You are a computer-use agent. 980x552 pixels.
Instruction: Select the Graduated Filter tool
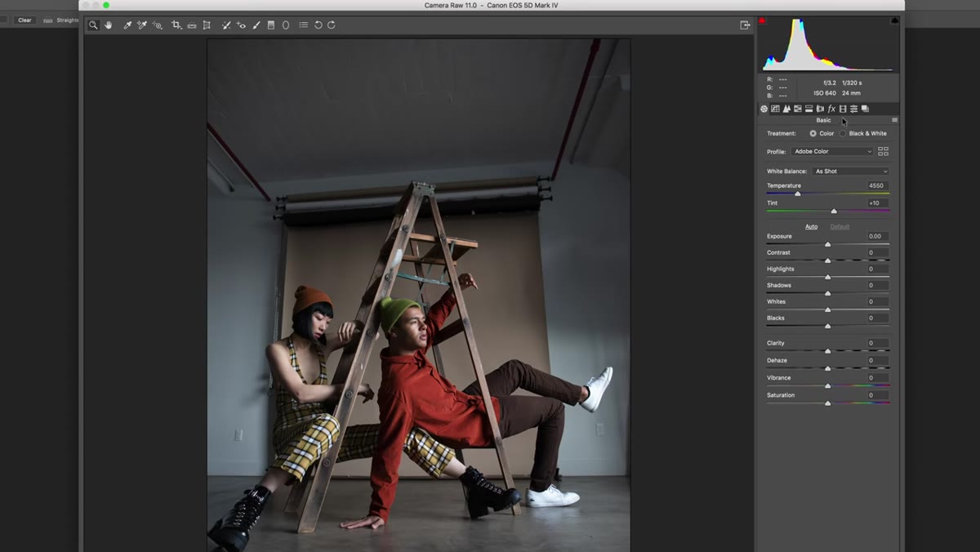(271, 25)
